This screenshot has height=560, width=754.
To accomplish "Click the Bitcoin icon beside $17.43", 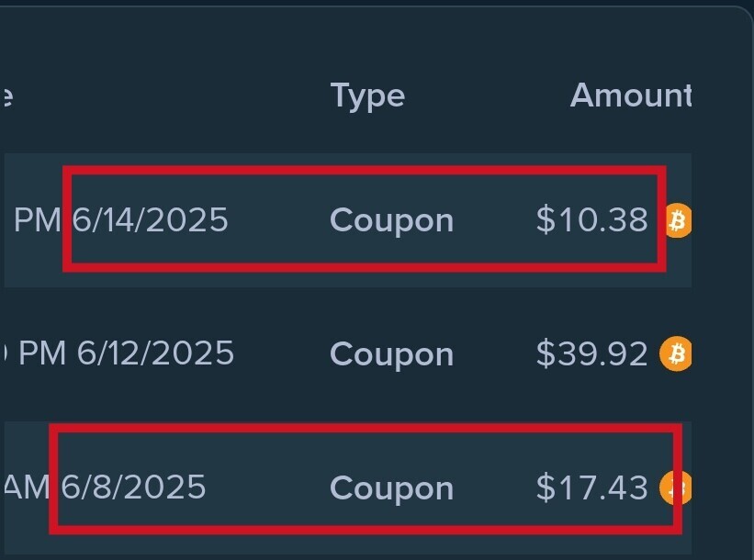I will pyautogui.click(x=676, y=487).
